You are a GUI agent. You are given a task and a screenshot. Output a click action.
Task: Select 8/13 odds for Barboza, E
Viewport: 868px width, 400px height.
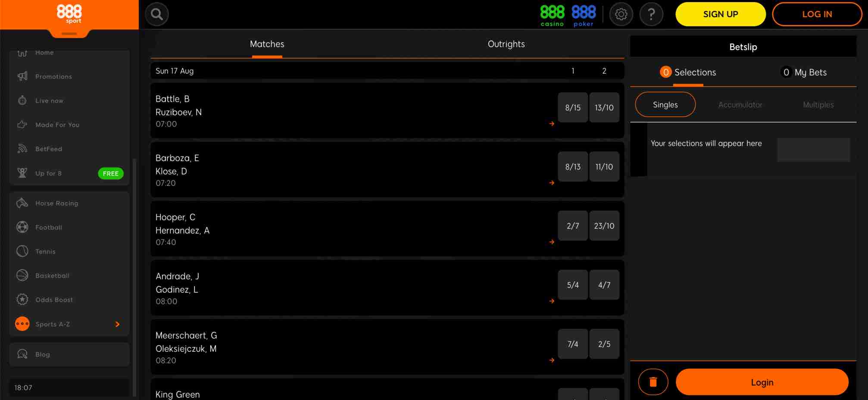[x=573, y=166]
